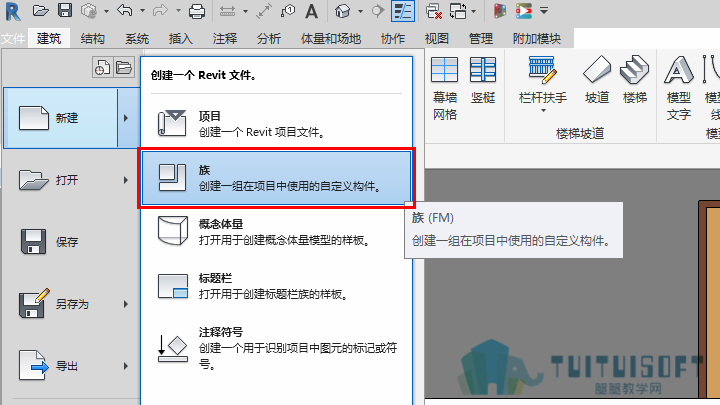Click the sync with central icon
The image size is (720, 405).
pos(89,11)
